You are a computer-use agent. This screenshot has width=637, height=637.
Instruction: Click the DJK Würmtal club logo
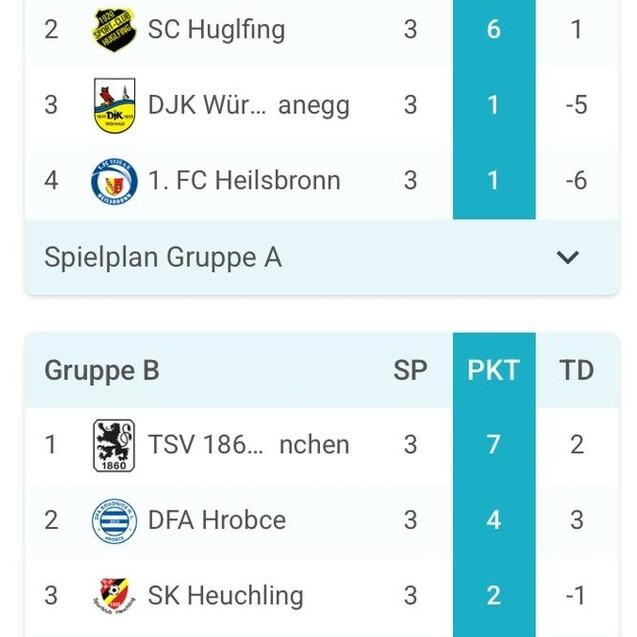click(x=114, y=105)
